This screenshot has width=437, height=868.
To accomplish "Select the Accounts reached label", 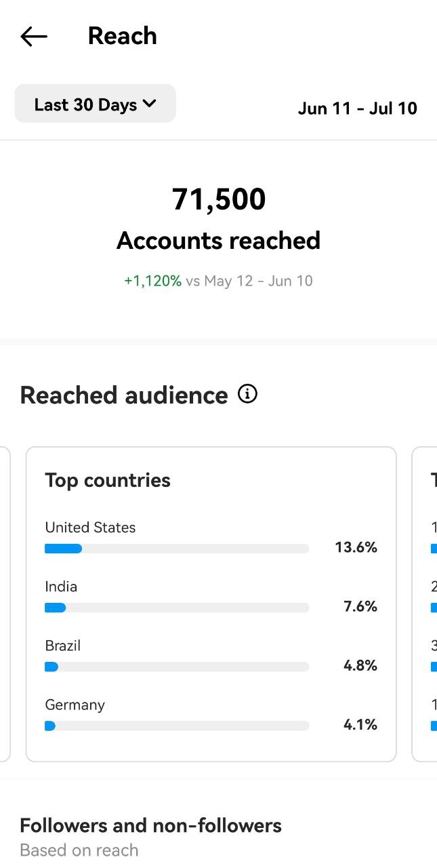I will 219,241.
